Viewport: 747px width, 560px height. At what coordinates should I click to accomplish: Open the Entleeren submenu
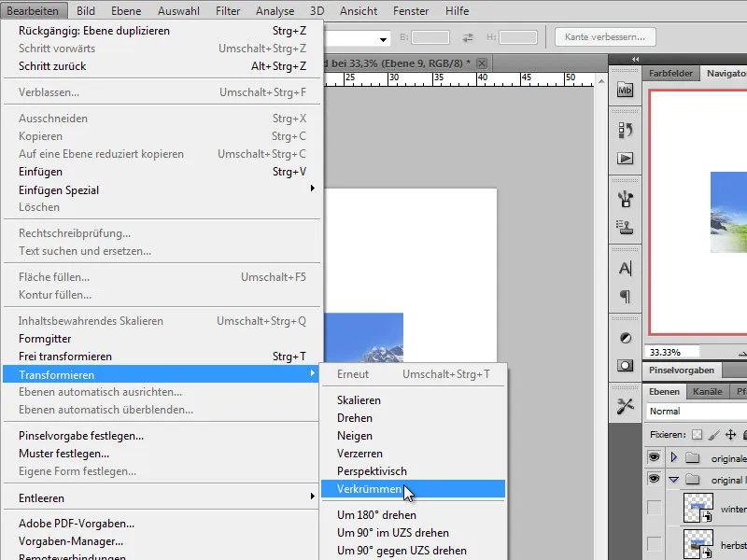[162, 498]
